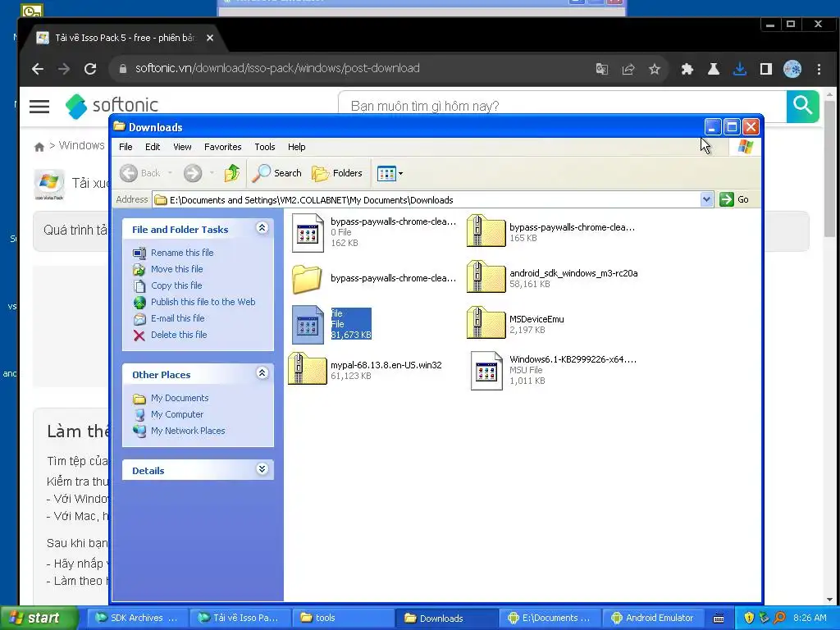The width and height of the screenshot is (840, 630).
Task: Click E-mail this file
Action: click(x=178, y=318)
